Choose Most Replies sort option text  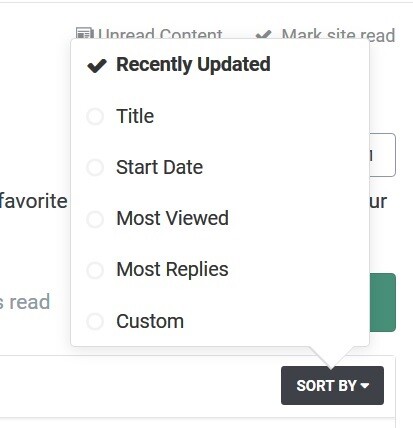click(x=172, y=269)
